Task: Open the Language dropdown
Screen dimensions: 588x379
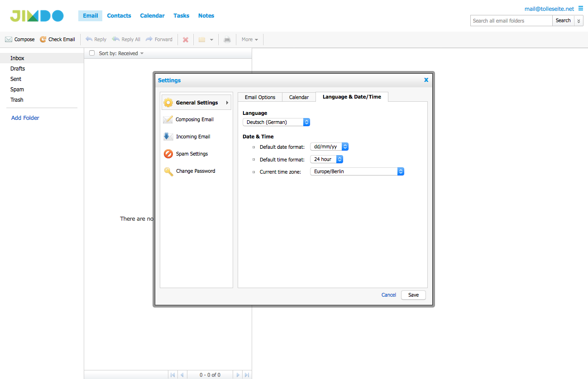Action: (276, 122)
